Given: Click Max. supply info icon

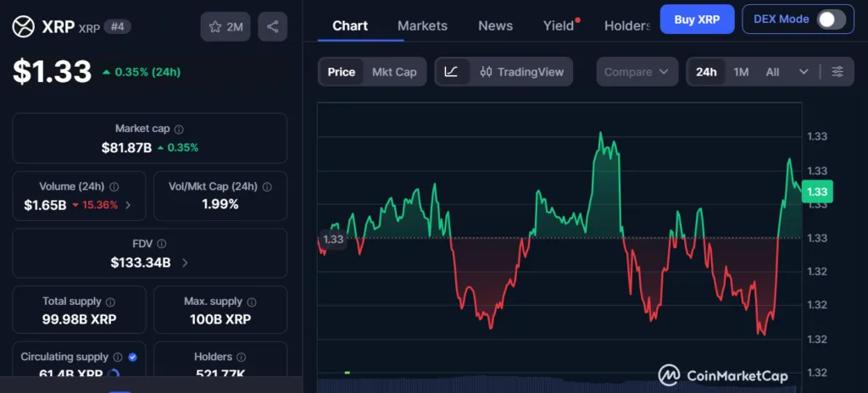Looking at the screenshot, I should tap(252, 302).
